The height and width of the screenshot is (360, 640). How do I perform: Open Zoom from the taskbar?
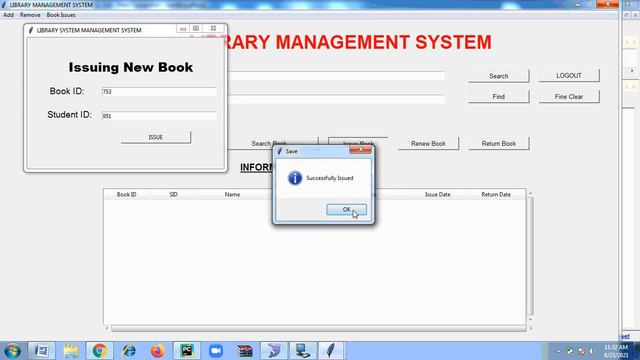click(216, 351)
